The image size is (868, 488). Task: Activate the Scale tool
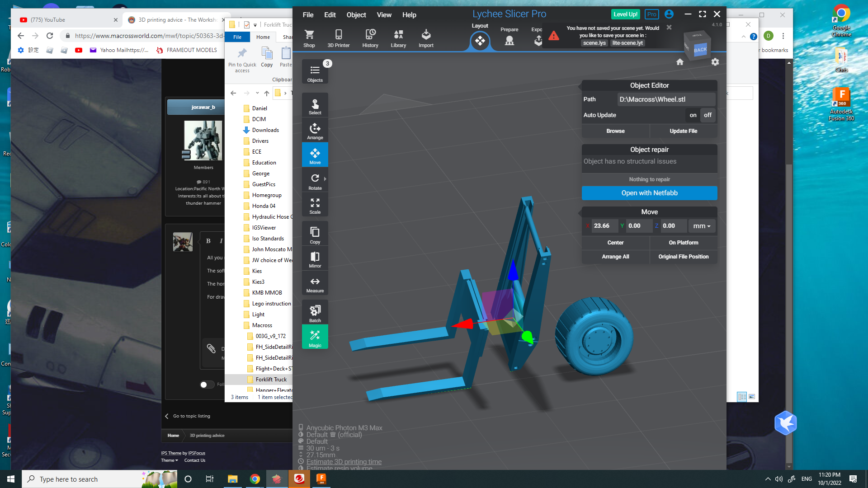(x=315, y=206)
